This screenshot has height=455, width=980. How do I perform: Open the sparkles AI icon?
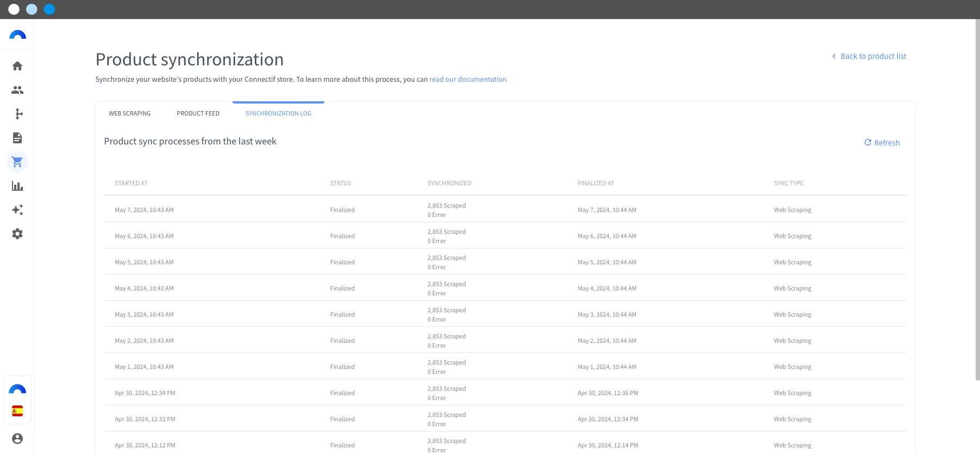pos(17,210)
